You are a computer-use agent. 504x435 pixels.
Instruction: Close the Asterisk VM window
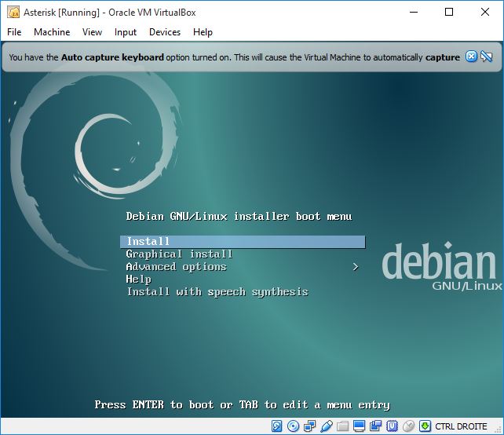485,13
